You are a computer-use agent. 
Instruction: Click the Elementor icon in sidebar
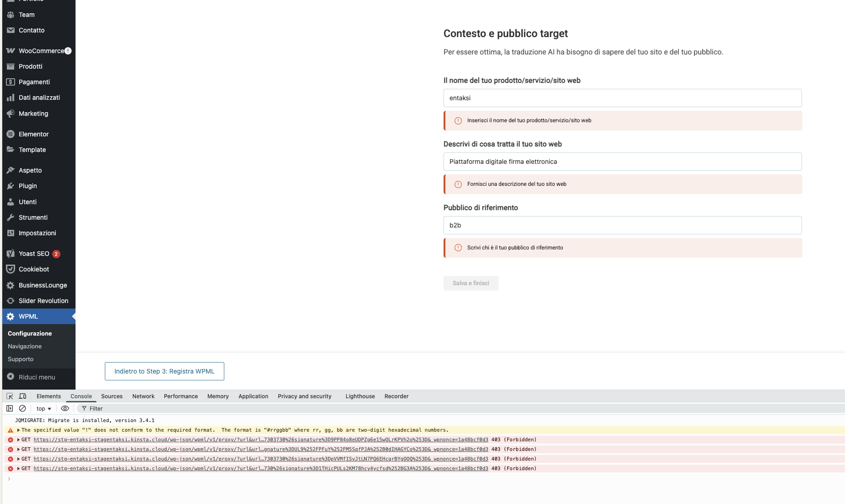pyautogui.click(x=11, y=134)
